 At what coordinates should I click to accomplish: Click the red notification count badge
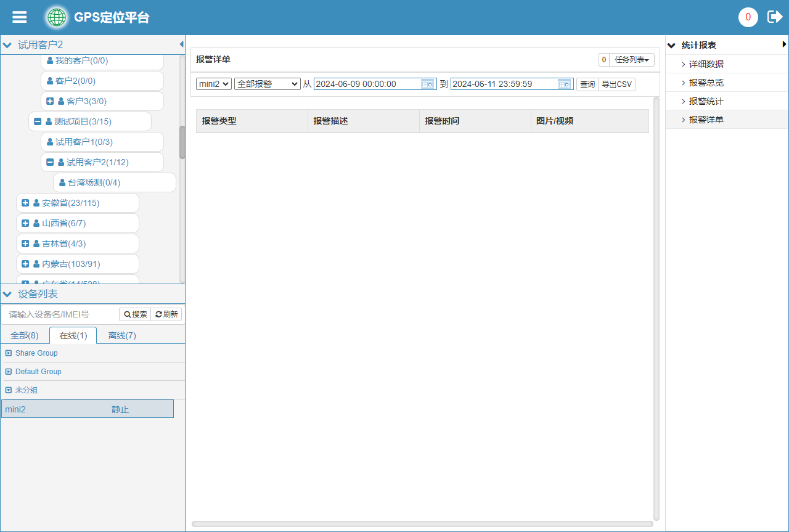pos(748,17)
